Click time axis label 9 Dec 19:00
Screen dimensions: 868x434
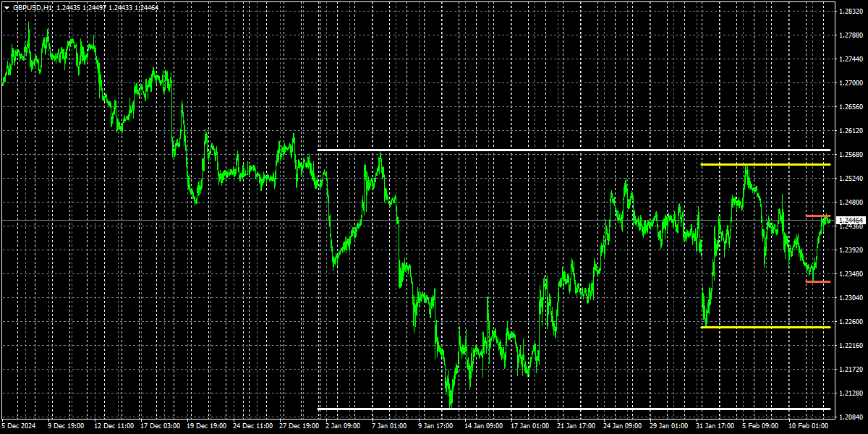point(67,427)
